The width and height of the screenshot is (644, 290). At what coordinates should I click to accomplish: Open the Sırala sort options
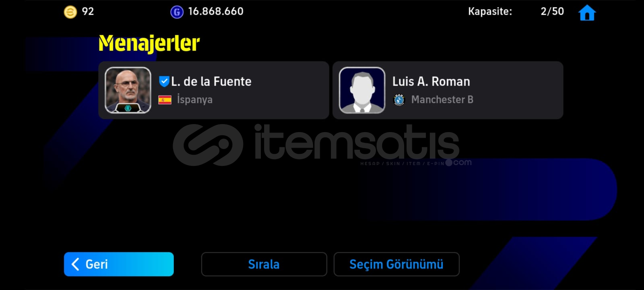pyautogui.click(x=264, y=264)
